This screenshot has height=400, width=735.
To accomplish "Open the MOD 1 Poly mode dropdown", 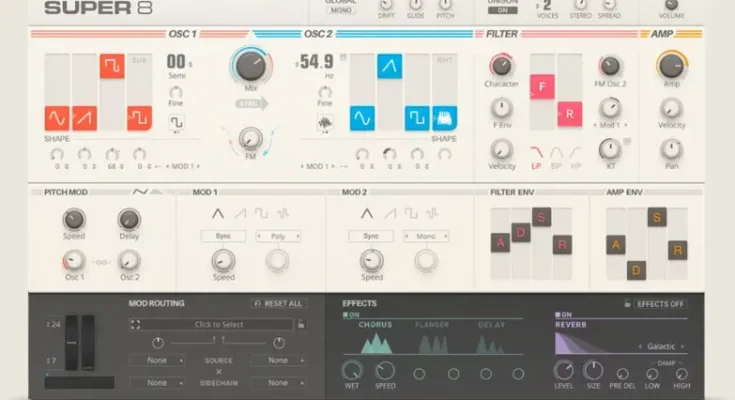I will 277,236.
